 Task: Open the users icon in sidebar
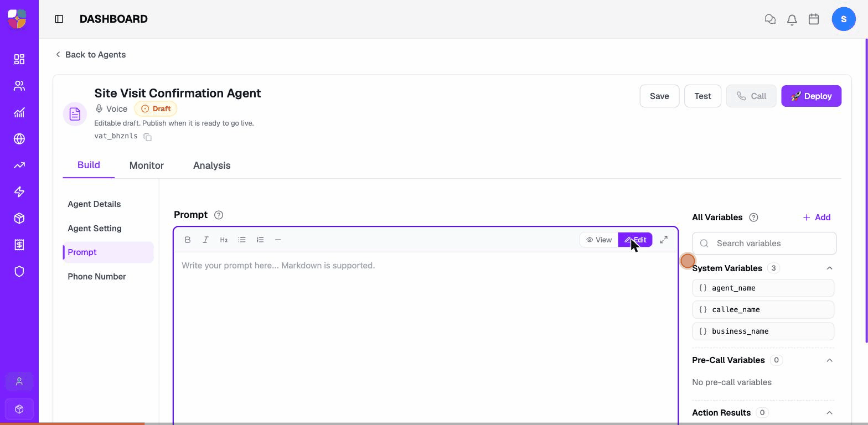tap(19, 86)
